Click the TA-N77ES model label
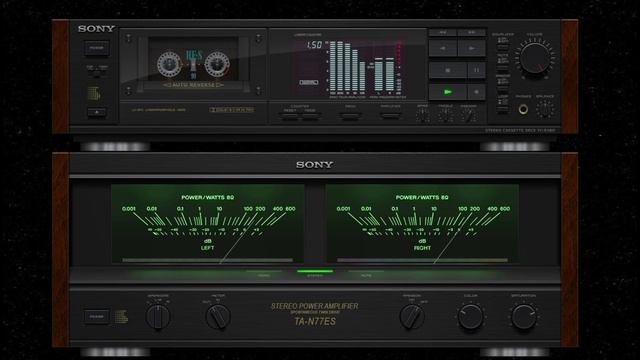The image size is (640, 360). (315, 322)
